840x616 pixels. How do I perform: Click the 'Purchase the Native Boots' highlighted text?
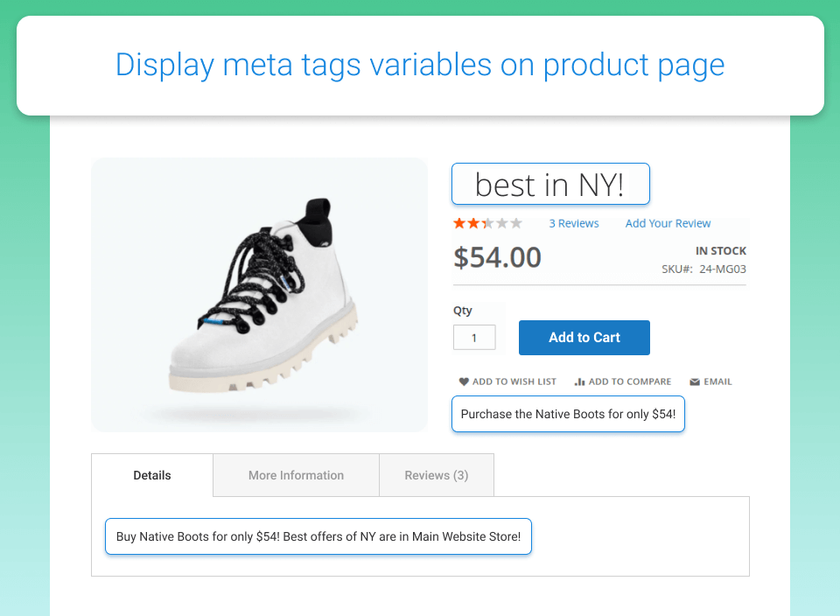567,414
